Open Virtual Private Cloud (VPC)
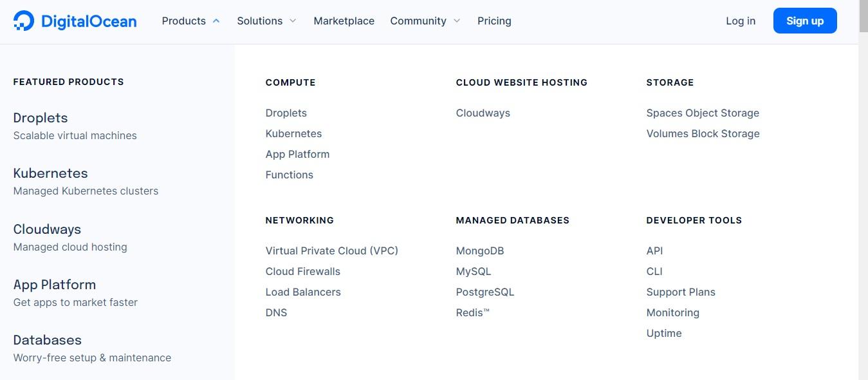868x380 pixels. coord(332,251)
